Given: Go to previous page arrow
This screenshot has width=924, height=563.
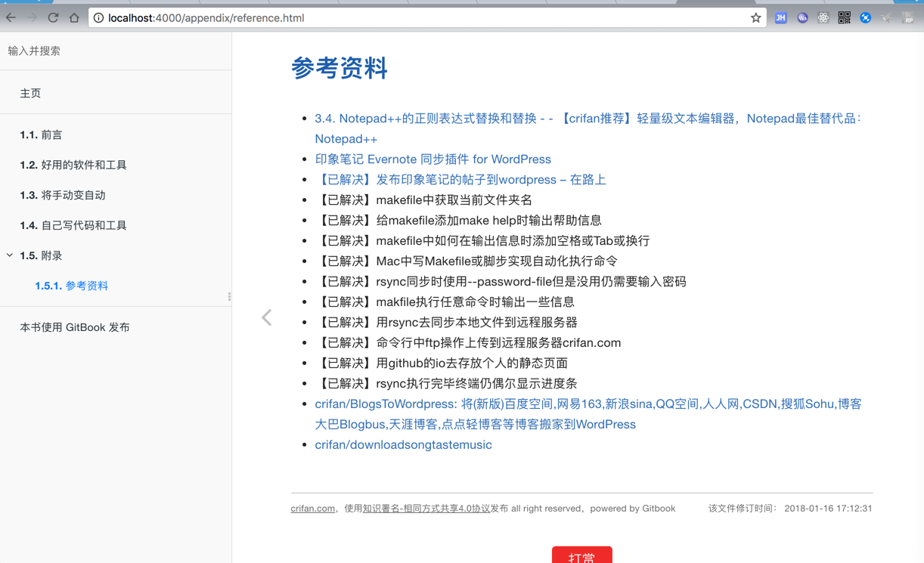Looking at the screenshot, I should pyautogui.click(x=267, y=317).
